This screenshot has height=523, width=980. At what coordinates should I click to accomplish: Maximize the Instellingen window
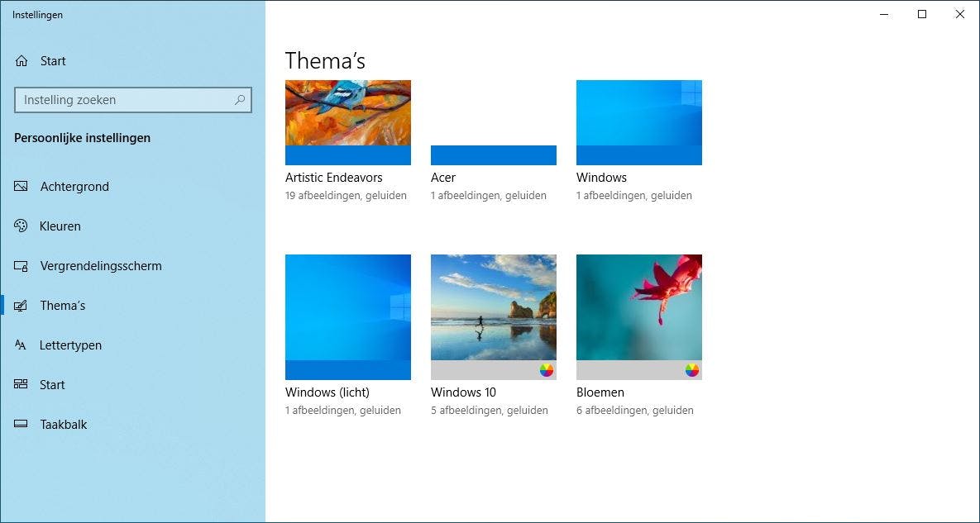[x=922, y=14]
